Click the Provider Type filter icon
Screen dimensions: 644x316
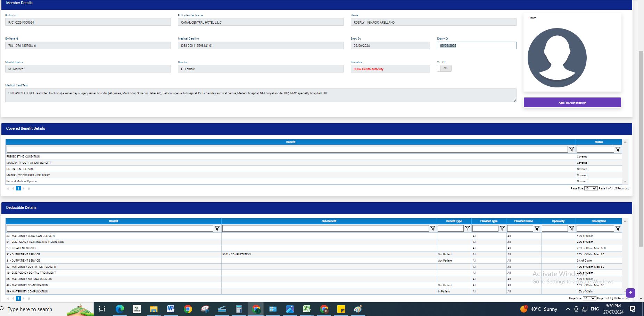pos(502,228)
